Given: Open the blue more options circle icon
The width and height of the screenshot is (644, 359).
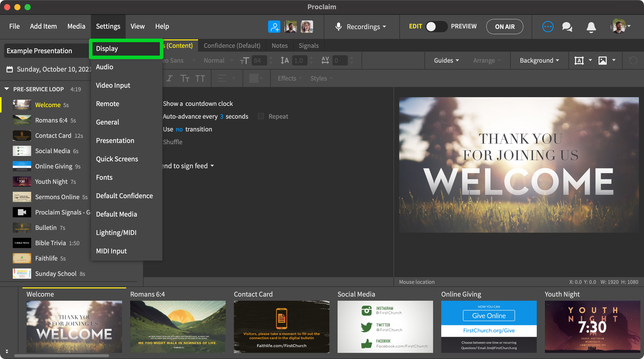Looking at the screenshot, I should tap(548, 27).
